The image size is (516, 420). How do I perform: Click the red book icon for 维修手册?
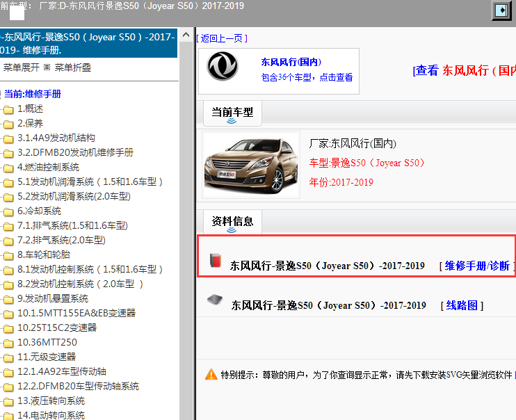(x=216, y=260)
